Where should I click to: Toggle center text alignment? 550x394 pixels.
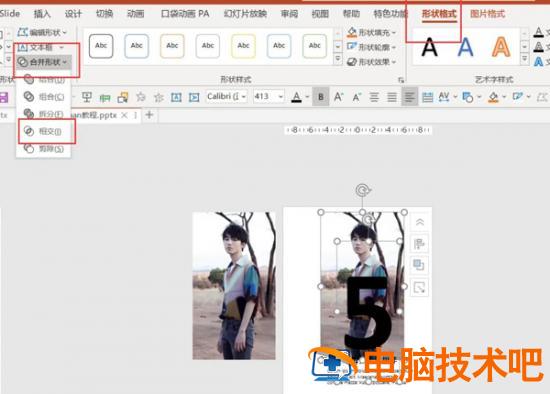coord(374,97)
